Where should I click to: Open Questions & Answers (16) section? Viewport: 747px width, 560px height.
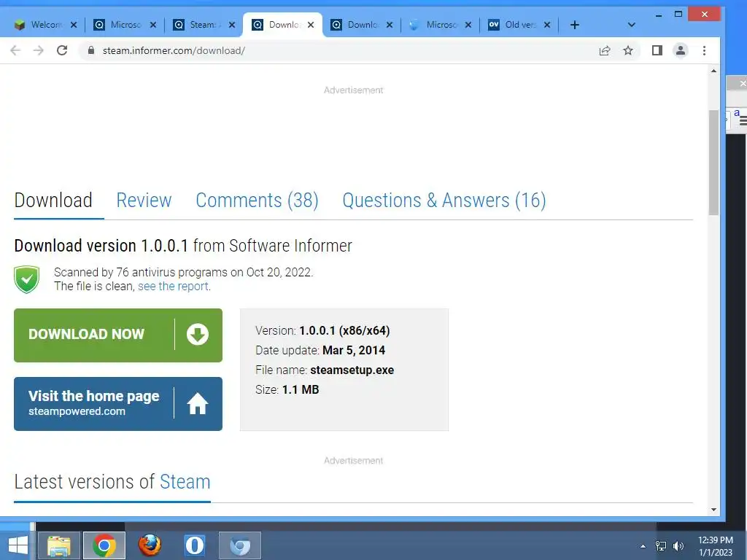coord(444,201)
